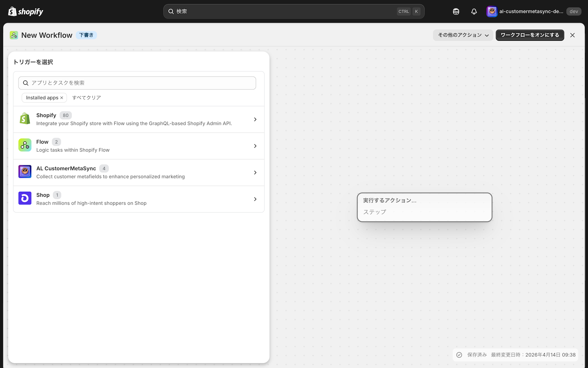The height and width of the screenshot is (368, 588).
Task: Open the Flow logic tasks row
Action: click(139, 146)
